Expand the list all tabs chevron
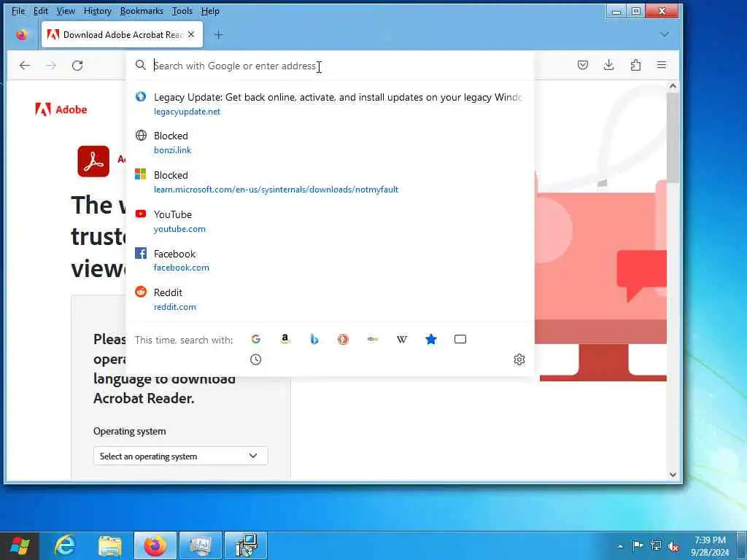 [665, 34]
